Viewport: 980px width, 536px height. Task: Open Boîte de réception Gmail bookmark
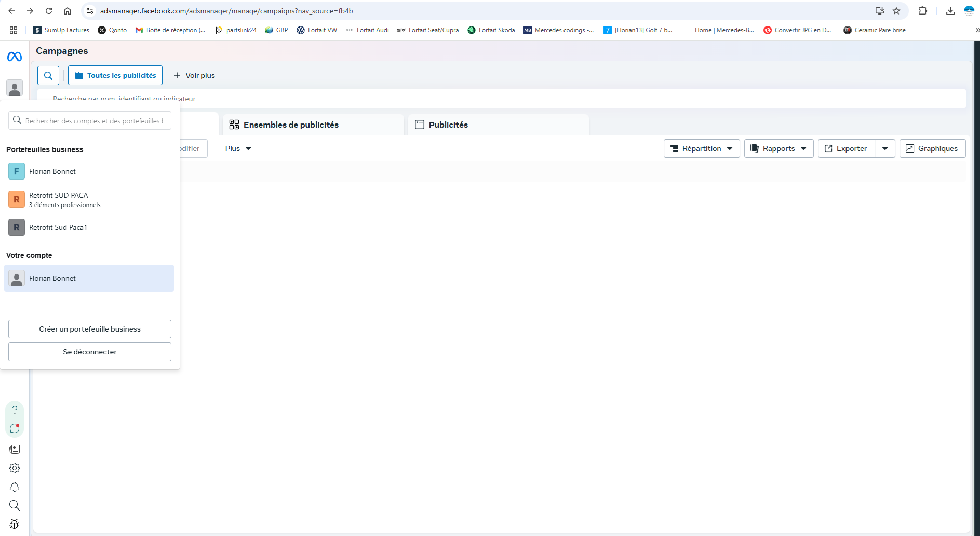coord(170,30)
